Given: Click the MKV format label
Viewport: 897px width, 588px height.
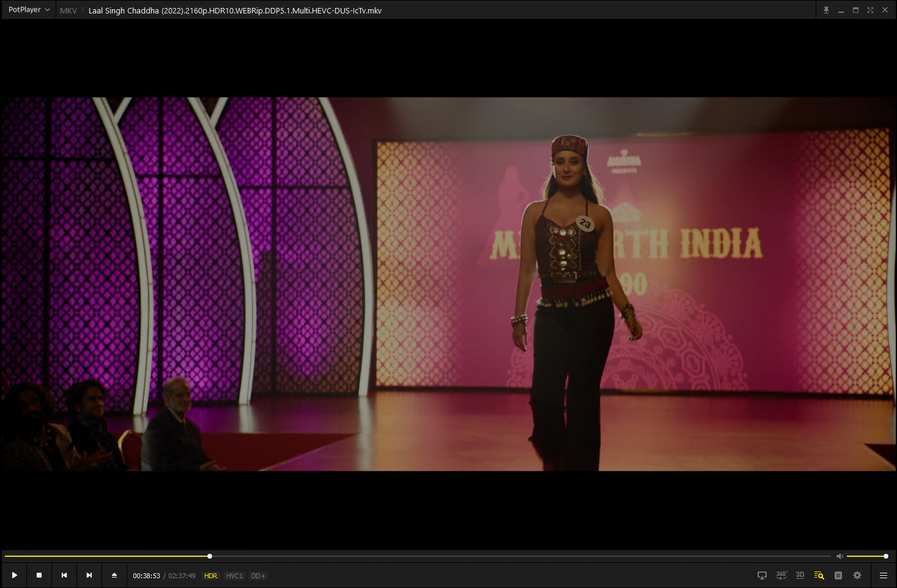Looking at the screenshot, I should click(68, 10).
